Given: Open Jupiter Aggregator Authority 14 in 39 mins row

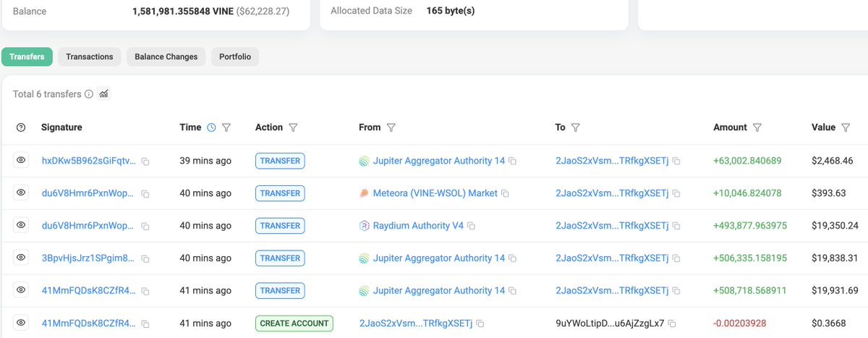Looking at the screenshot, I should (439, 161).
